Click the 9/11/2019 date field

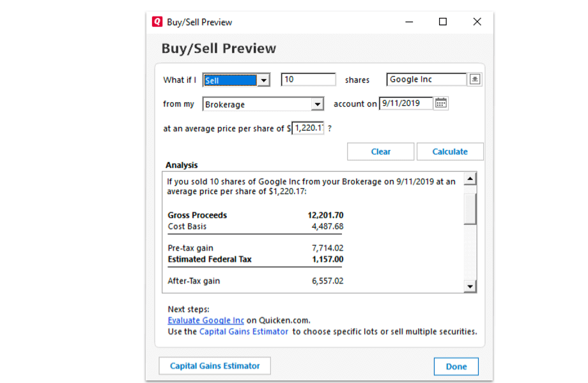pos(406,103)
